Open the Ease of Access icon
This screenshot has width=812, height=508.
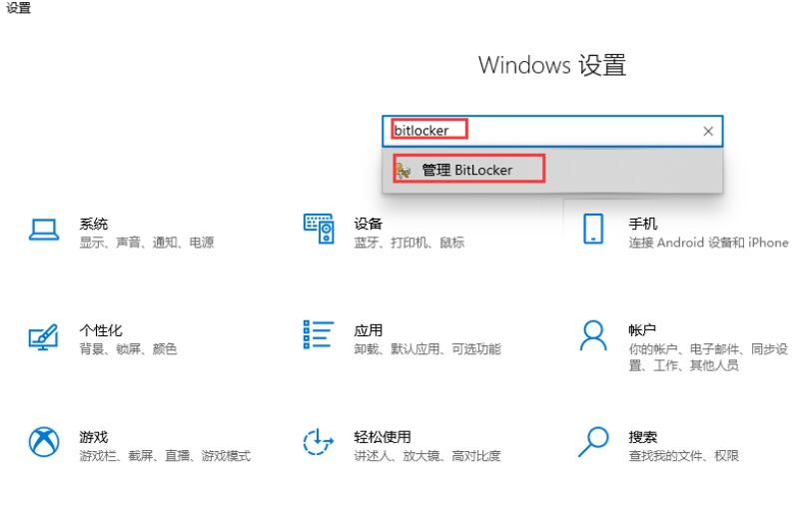318,442
